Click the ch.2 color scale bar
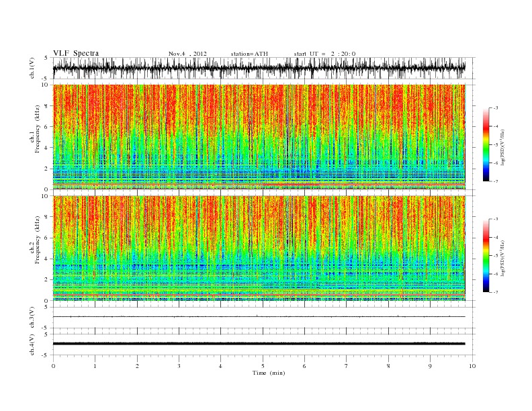The height and width of the screenshot is (411, 532). (486, 256)
